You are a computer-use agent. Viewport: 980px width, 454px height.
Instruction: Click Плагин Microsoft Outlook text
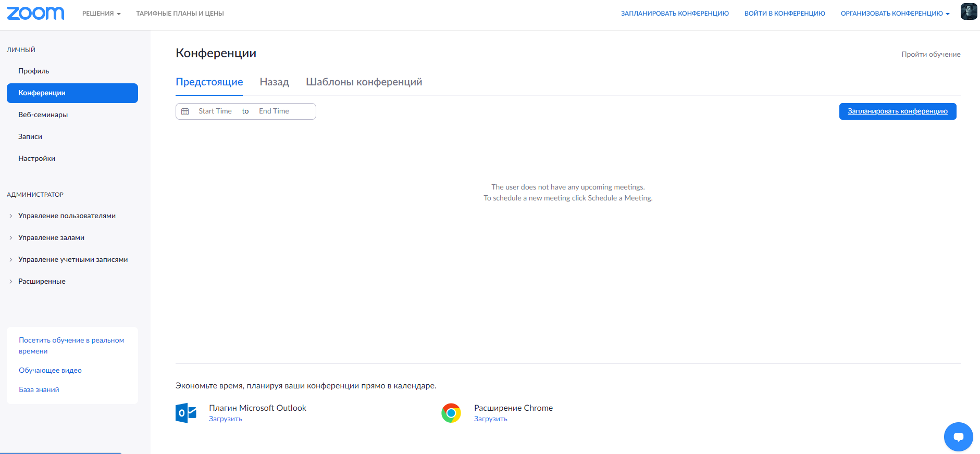(x=257, y=408)
